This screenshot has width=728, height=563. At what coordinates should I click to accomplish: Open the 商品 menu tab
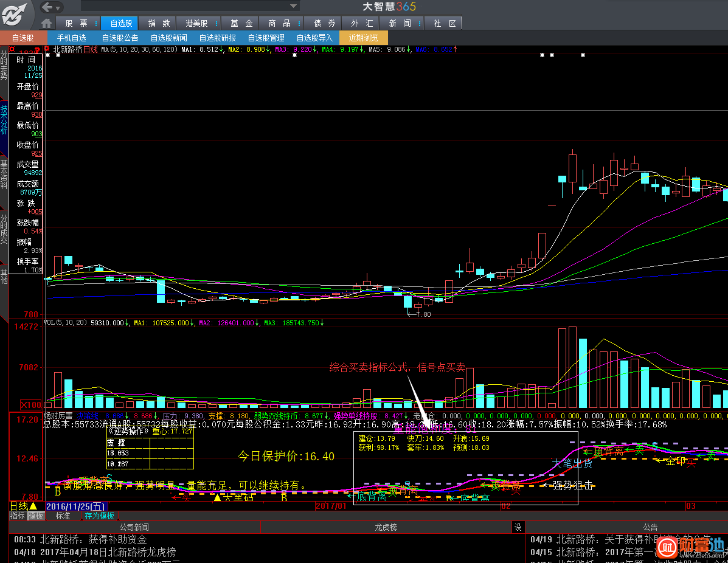[x=279, y=23]
